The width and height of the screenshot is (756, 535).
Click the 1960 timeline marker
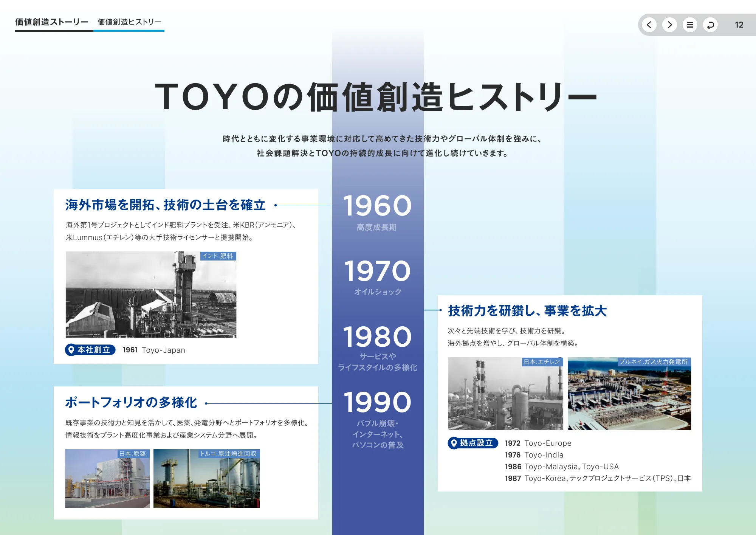(x=377, y=206)
